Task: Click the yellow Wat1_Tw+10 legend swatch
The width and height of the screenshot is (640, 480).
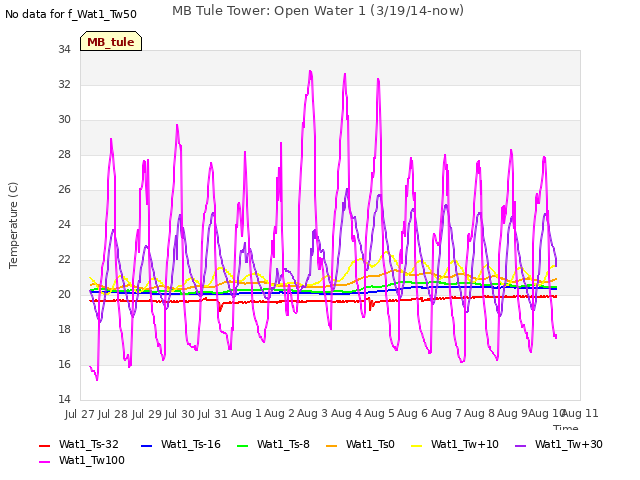Action: pos(416,446)
